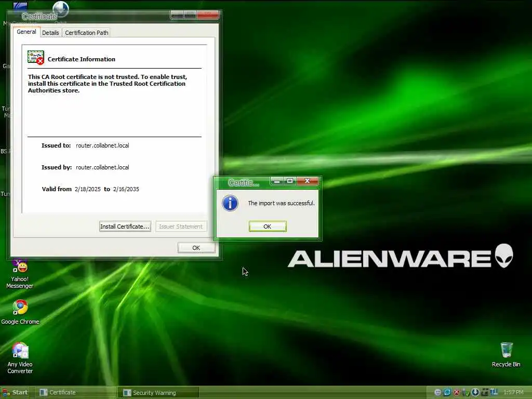Maximize the import successful dialog
The height and width of the screenshot is (399, 532).
click(x=290, y=181)
